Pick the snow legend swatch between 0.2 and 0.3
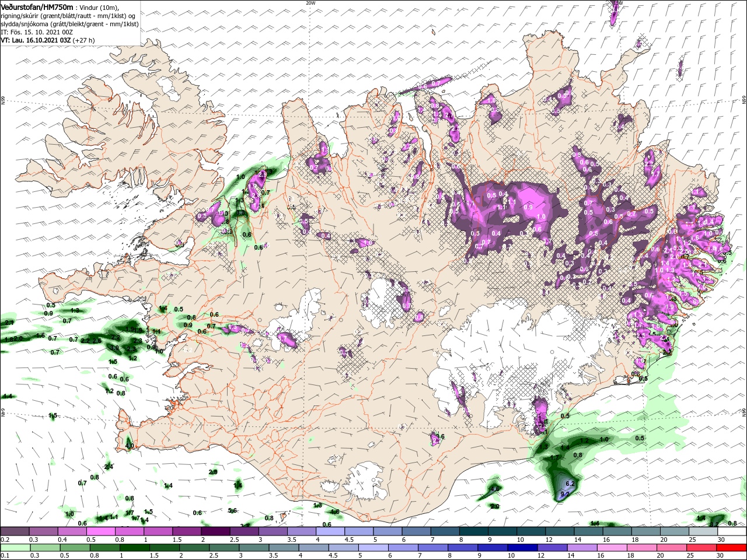The width and height of the screenshot is (747, 560). point(15,531)
